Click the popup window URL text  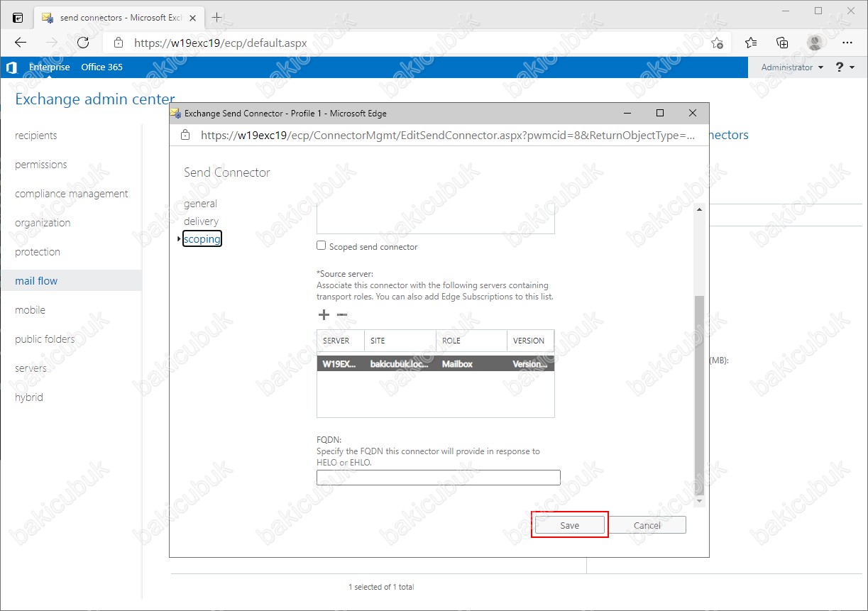pyautogui.click(x=448, y=135)
